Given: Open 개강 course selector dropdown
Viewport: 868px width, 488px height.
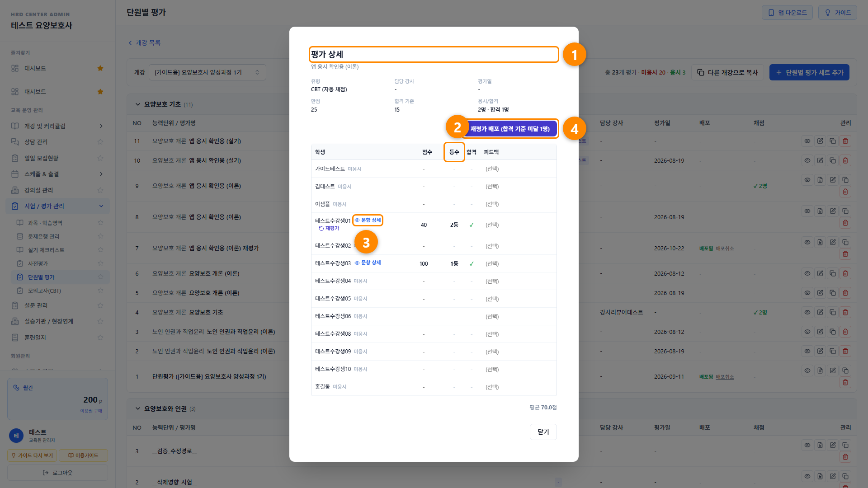Looking at the screenshot, I should [207, 72].
